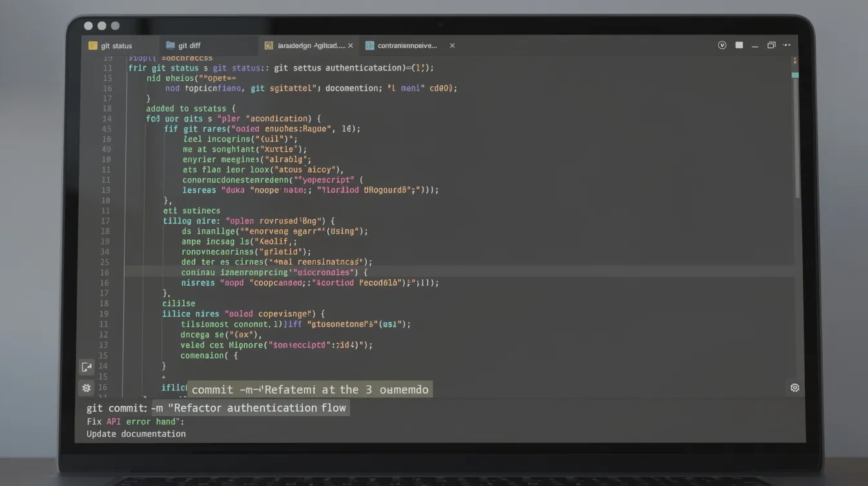The width and height of the screenshot is (868, 486).
Task: Click the circled V icon in top toolbar
Action: tap(722, 45)
